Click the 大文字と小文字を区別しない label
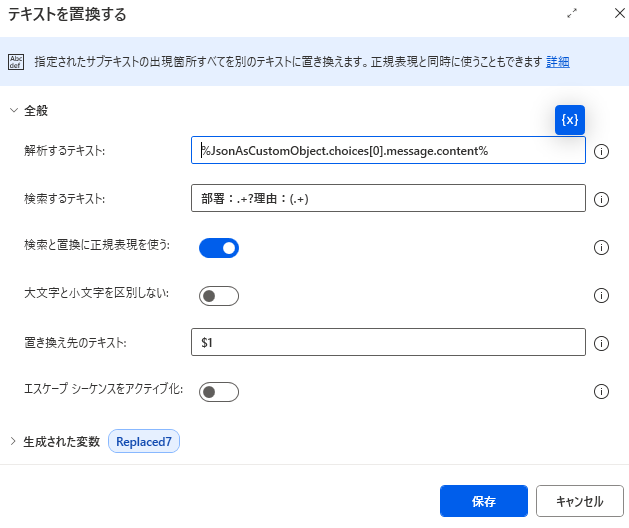Screen dimensions: 629x528 pos(97,293)
